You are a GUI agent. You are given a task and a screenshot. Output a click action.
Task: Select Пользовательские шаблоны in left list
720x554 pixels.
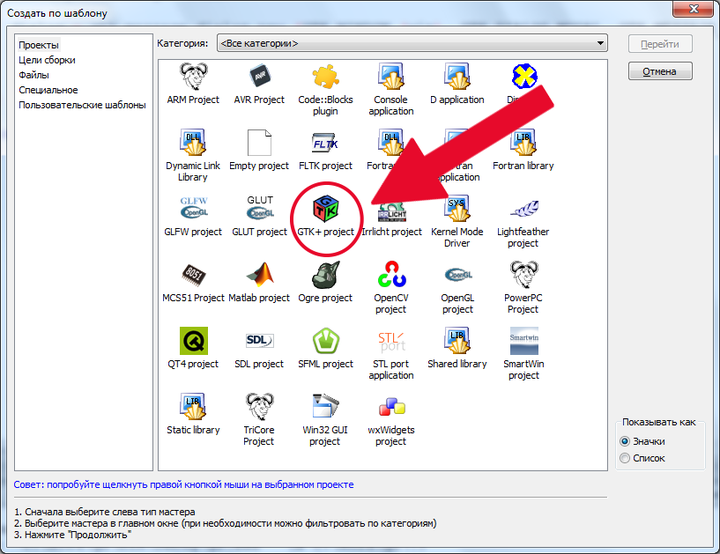point(82,105)
